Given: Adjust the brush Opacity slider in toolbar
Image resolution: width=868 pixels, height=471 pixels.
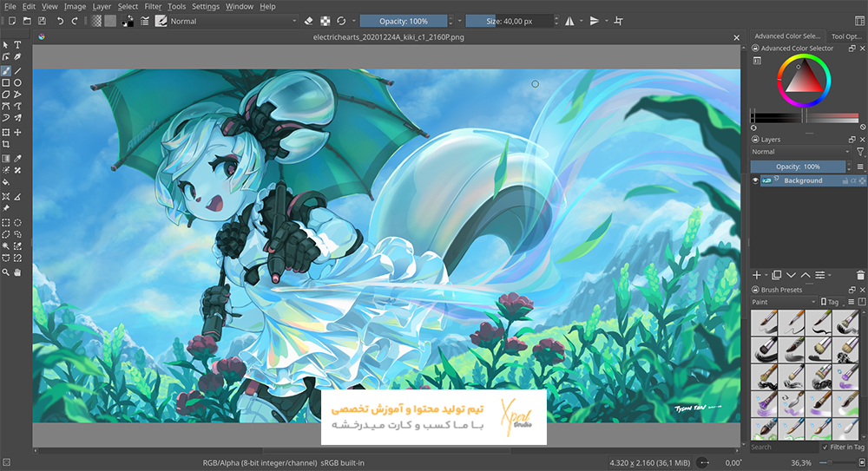Looking at the screenshot, I should point(404,21).
